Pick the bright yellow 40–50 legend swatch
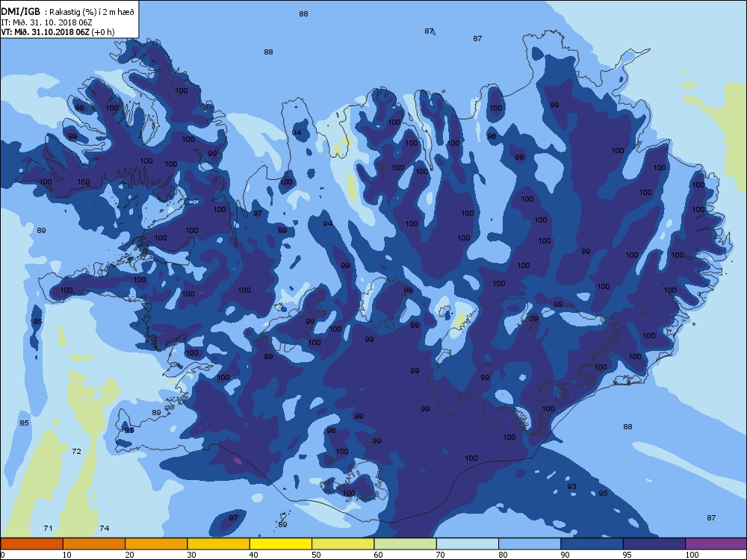 click(281, 544)
